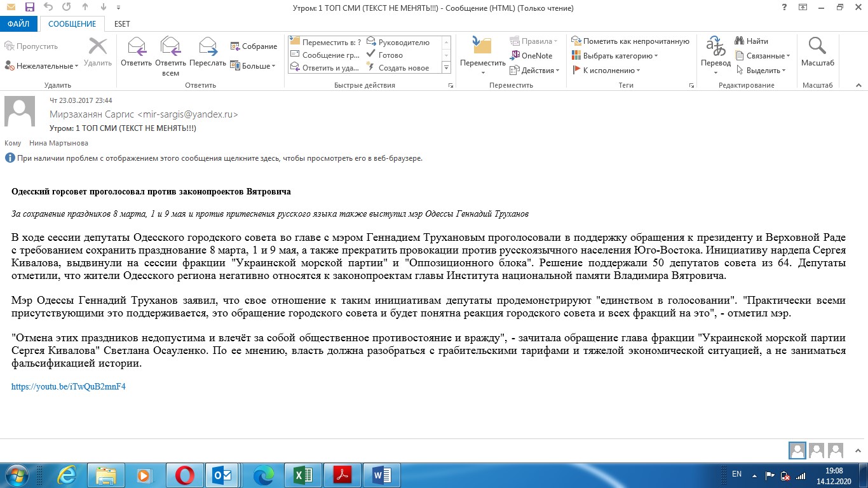Click the sender avatar picture
Viewport: 868px width, 488px height.
(20, 112)
